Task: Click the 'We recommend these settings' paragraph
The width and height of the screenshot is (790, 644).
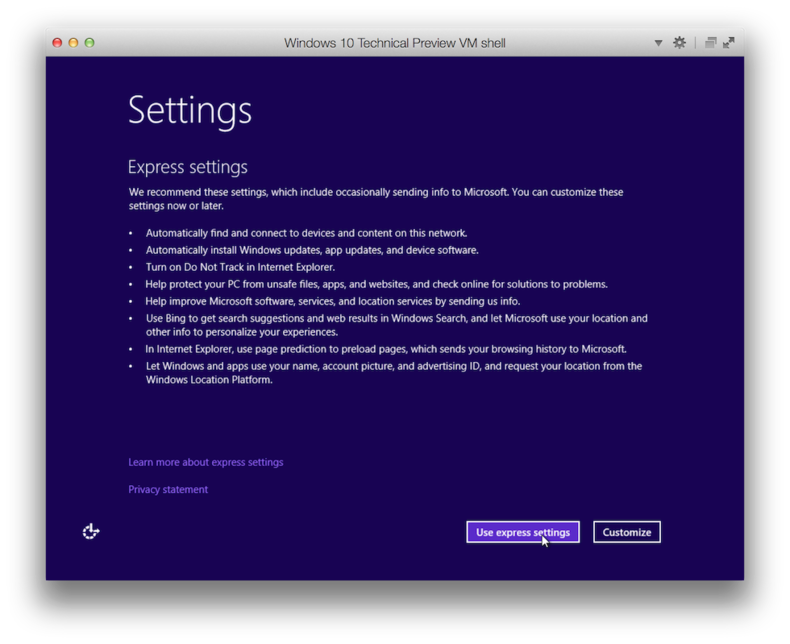Action: coord(376,199)
